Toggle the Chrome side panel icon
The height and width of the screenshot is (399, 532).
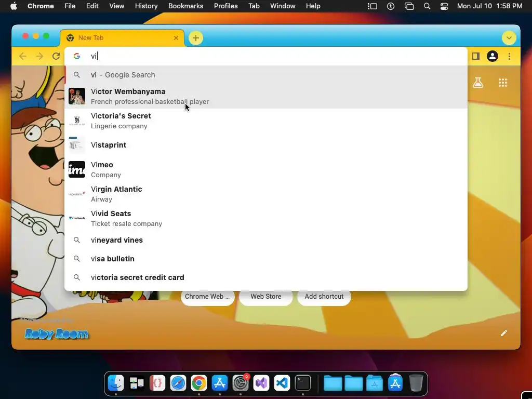pyautogui.click(x=476, y=56)
